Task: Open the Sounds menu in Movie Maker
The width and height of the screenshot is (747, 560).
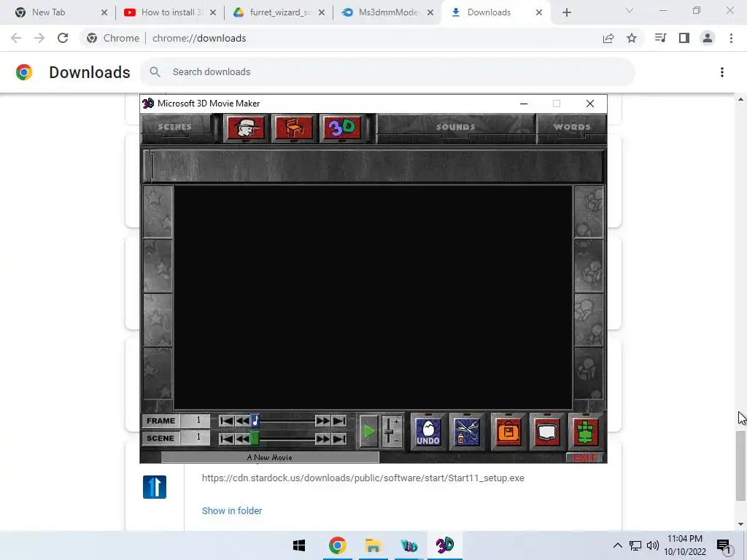Action: [455, 127]
